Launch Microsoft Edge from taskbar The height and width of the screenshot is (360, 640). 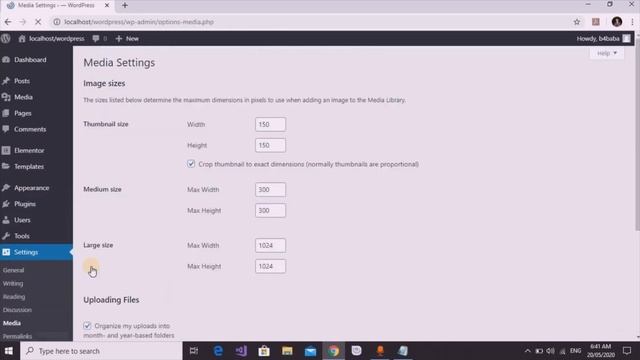coord(218,351)
